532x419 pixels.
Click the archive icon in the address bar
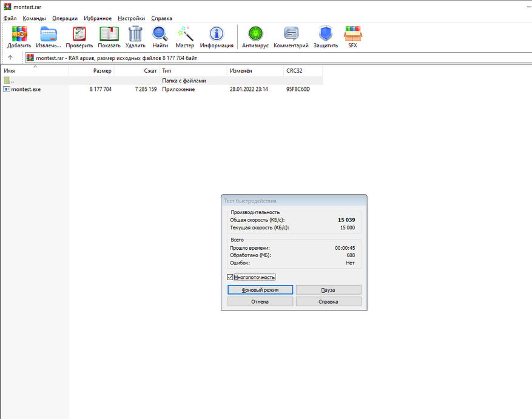[30, 58]
